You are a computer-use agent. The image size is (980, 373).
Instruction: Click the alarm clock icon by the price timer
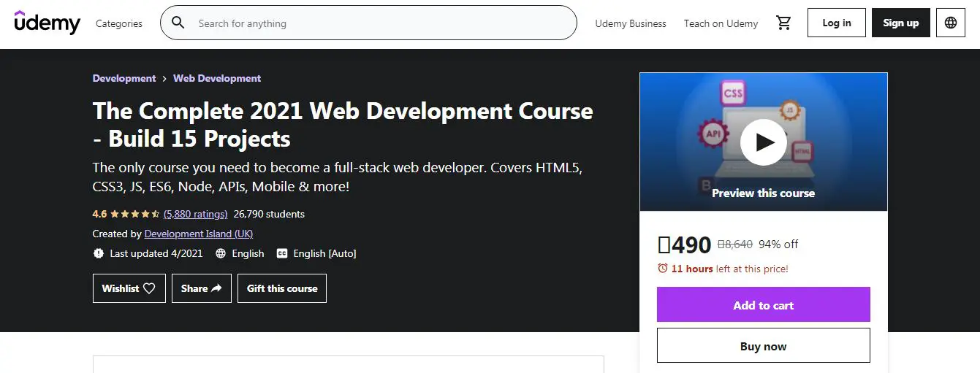[663, 269]
